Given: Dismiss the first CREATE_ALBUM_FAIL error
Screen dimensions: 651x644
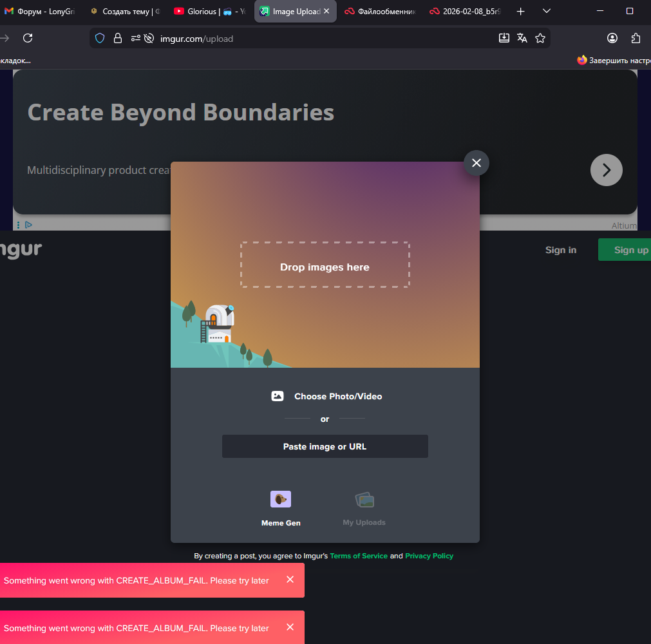Looking at the screenshot, I should point(290,580).
